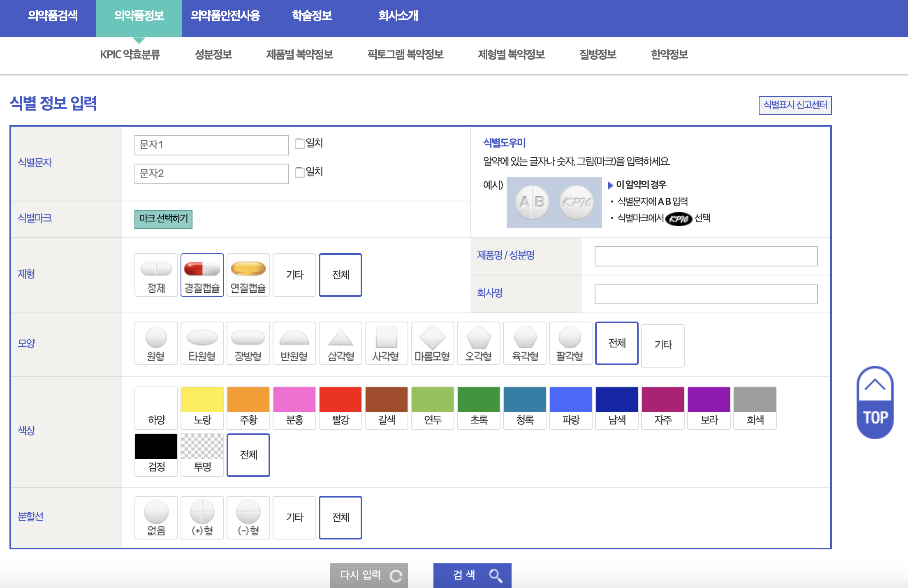The width and height of the screenshot is (908, 588).
Task: Select the 마름모형 diamond shape icon
Action: 432,343
